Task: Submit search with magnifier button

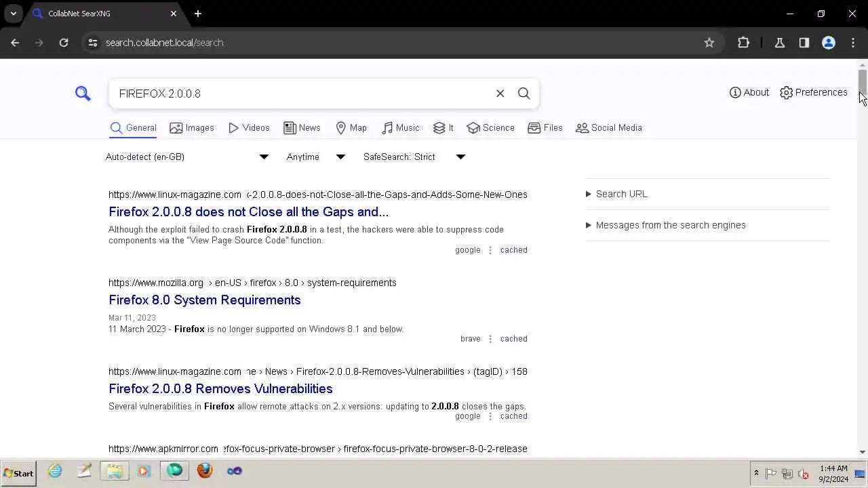Action: [x=524, y=94]
